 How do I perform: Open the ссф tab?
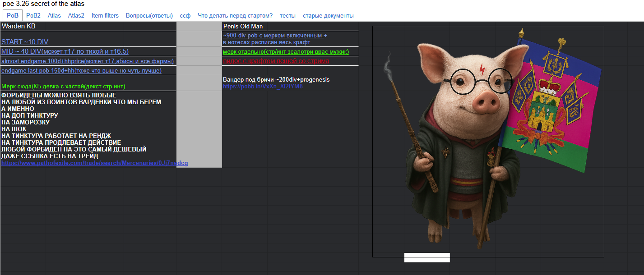pyautogui.click(x=185, y=15)
